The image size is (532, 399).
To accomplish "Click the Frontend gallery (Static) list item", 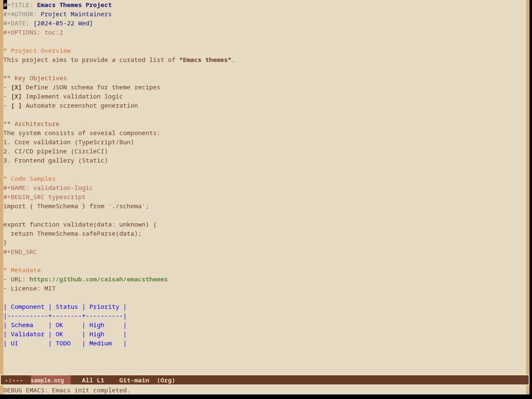I will click(x=56, y=160).
